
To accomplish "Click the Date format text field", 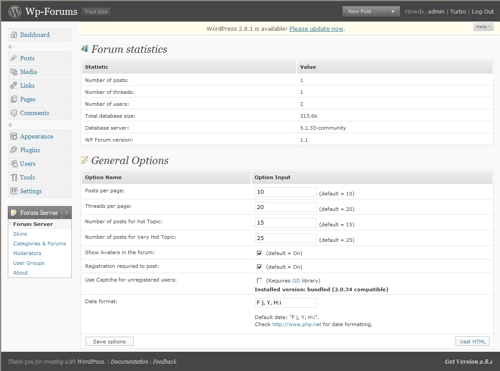I will tap(286, 303).
